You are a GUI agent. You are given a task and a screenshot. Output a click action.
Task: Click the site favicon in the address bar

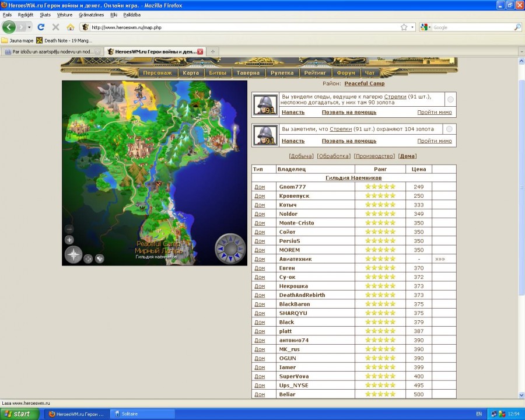pyautogui.click(x=85, y=27)
